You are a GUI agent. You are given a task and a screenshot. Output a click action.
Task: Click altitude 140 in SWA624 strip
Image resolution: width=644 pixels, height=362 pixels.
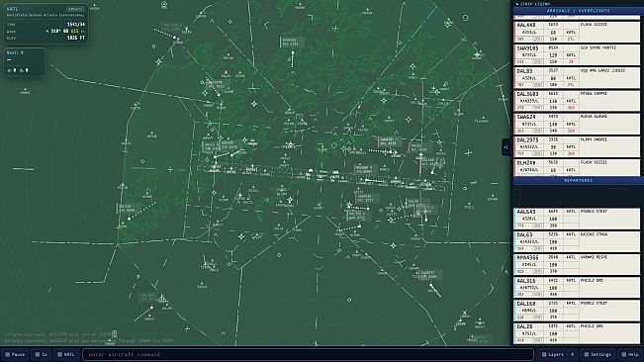[x=553, y=124]
